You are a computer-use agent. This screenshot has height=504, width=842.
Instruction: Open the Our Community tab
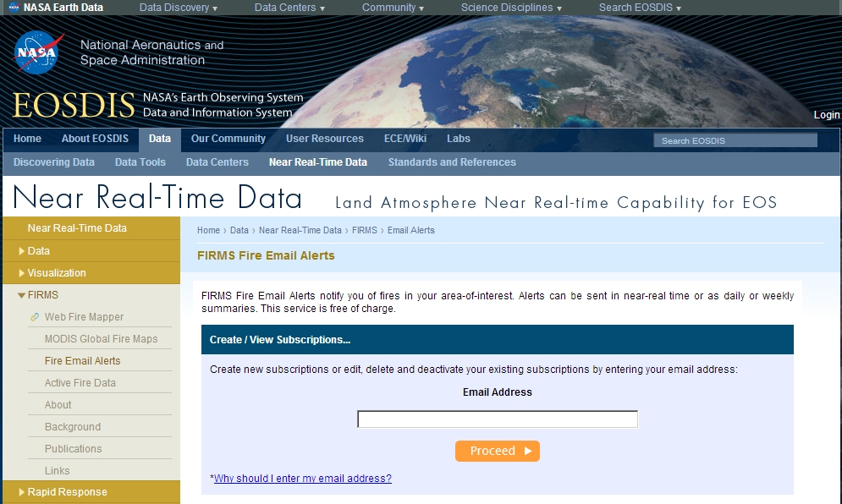click(228, 139)
